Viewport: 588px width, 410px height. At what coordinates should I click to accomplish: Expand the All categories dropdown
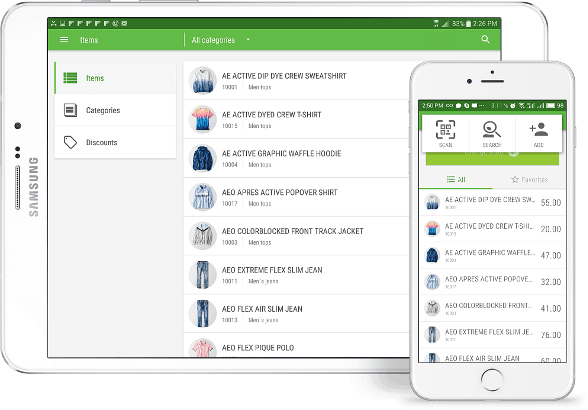click(x=220, y=40)
